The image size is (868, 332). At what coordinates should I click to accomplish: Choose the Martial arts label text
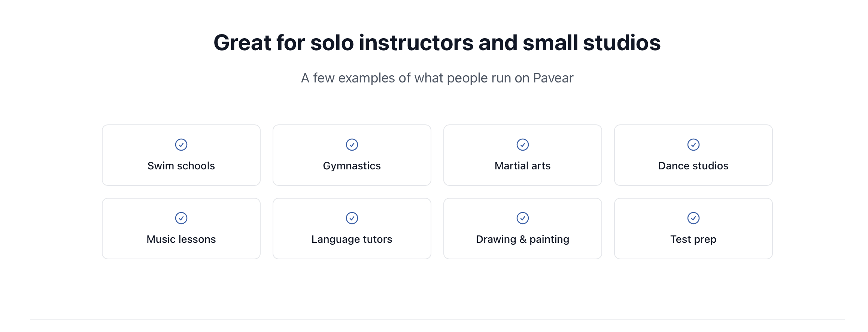pyautogui.click(x=523, y=166)
